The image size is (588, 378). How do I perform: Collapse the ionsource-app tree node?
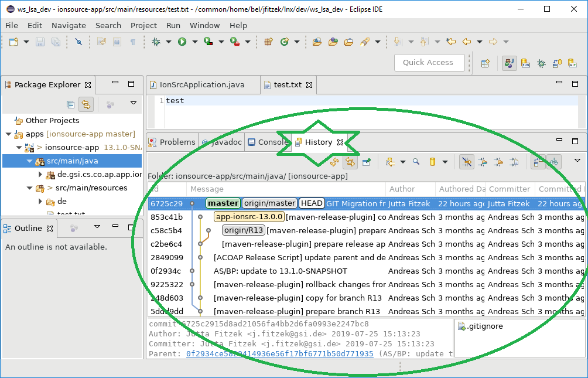19,148
